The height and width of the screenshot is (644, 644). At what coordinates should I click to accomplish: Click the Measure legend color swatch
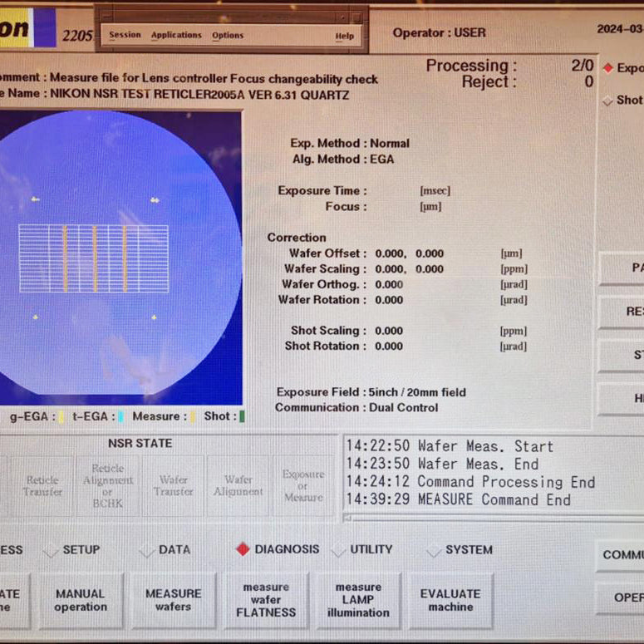192,417
